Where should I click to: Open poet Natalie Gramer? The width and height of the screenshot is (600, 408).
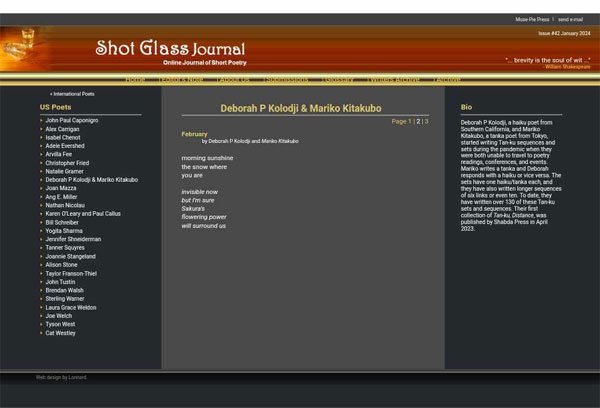[x=64, y=171]
